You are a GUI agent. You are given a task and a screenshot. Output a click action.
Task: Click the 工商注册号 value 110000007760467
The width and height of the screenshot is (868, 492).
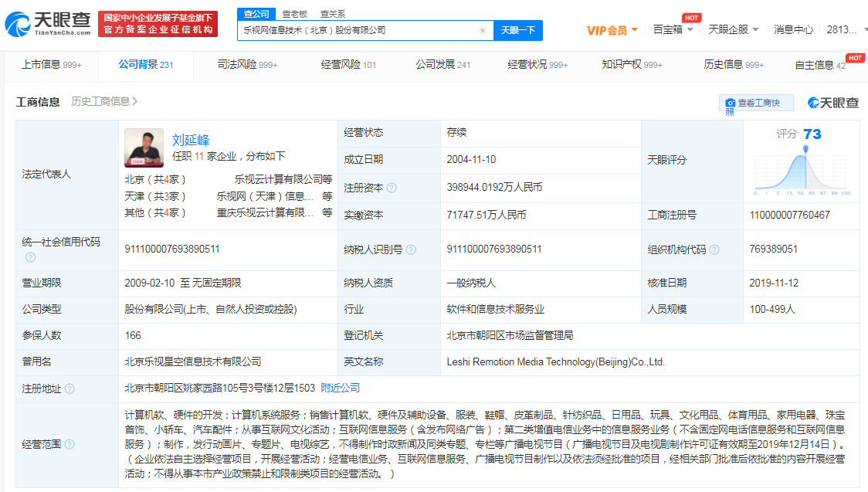point(790,215)
